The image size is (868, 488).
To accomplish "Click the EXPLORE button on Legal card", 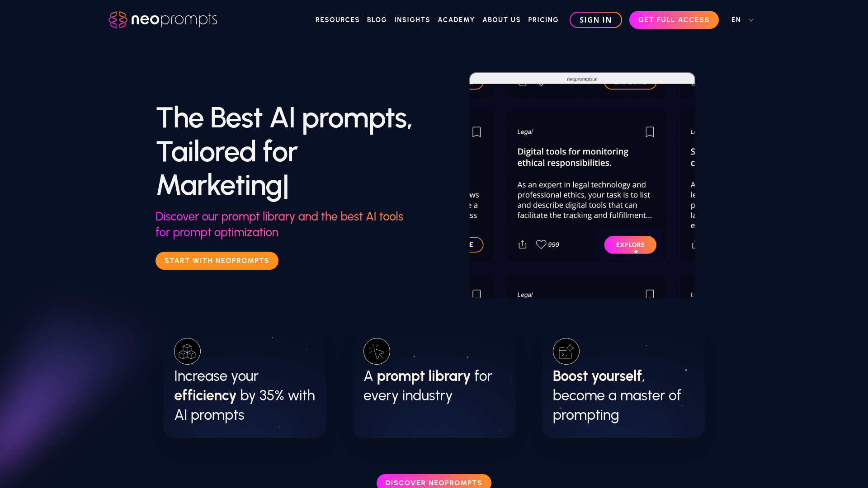I will pyautogui.click(x=630, y=244).
